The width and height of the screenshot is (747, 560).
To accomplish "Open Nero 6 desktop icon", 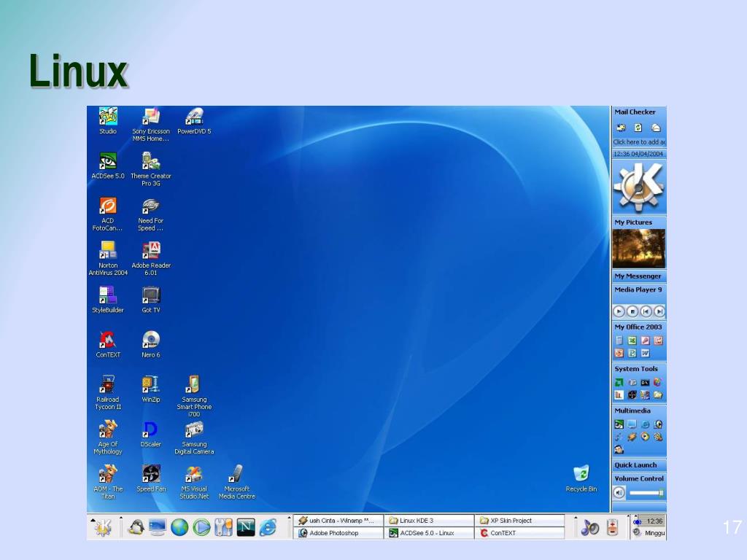I will pos(151,345).
